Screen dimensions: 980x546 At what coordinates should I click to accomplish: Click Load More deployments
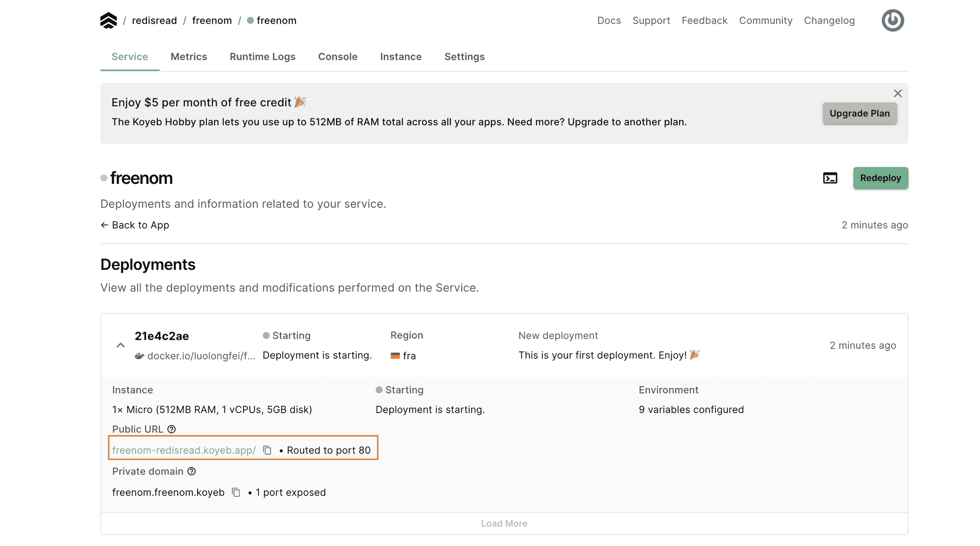pos(504,523)
